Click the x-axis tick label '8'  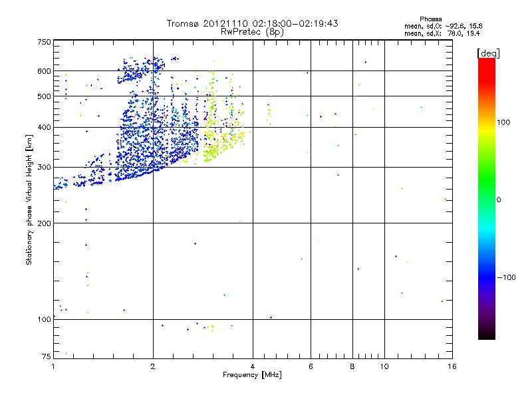coord(352,366)
